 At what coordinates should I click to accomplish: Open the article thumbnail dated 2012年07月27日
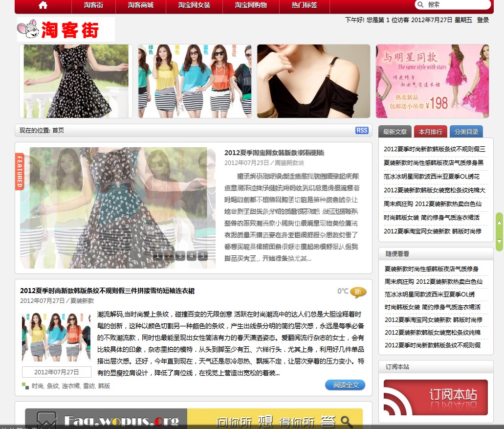coord(56,338)
